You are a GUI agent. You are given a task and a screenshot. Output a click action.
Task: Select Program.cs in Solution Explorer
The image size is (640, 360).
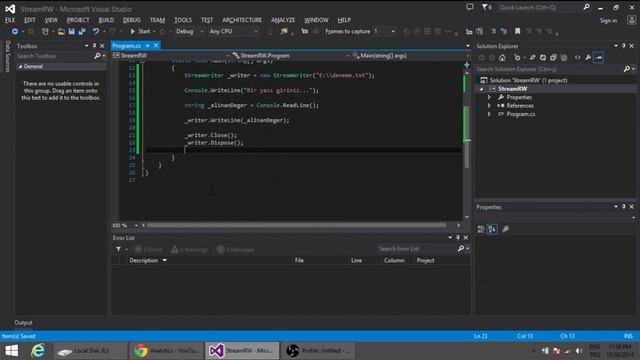[x=520, y=114]
